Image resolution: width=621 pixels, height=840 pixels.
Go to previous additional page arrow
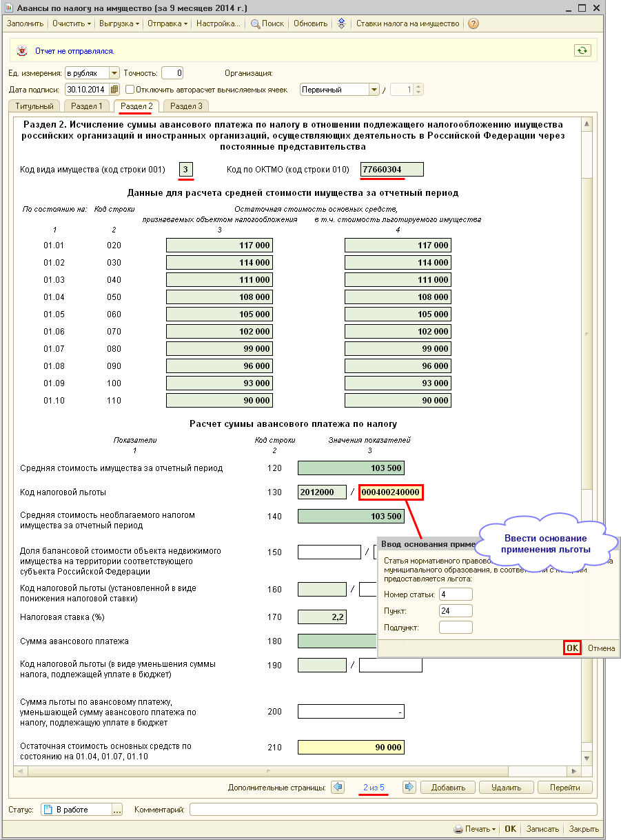point(338,787)
